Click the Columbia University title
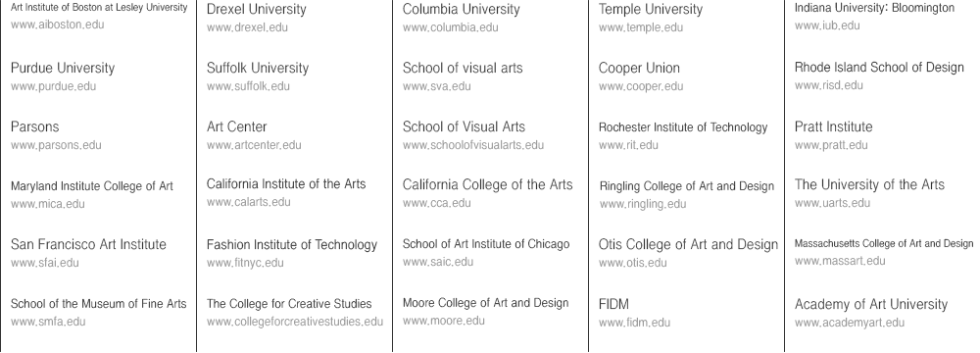This screenshot has width=980, height=353. click(462, 10)
